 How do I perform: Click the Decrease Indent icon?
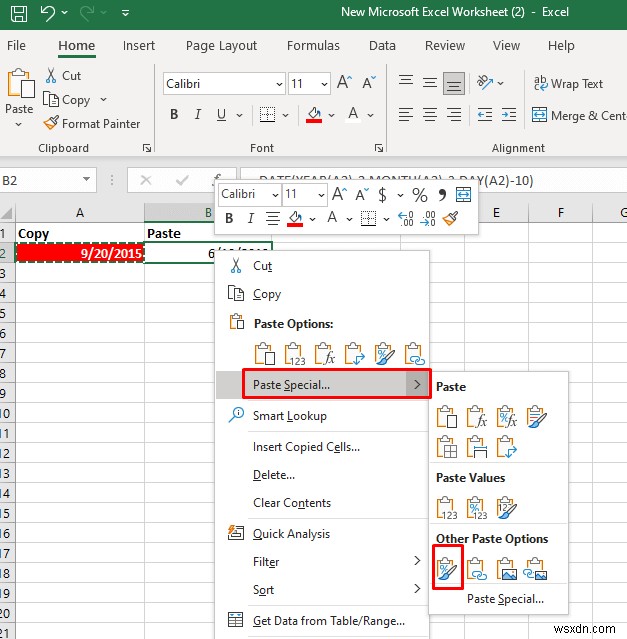point(485,115)
